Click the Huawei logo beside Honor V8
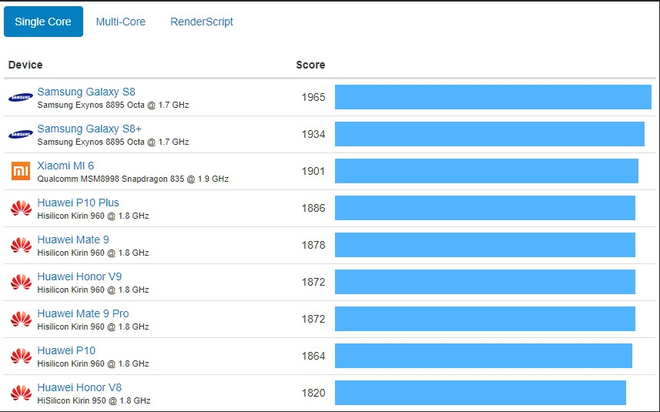 coord(20,392)
